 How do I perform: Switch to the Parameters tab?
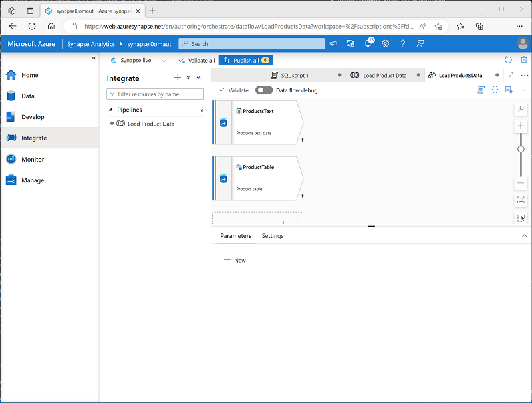(x=236, y=236)
